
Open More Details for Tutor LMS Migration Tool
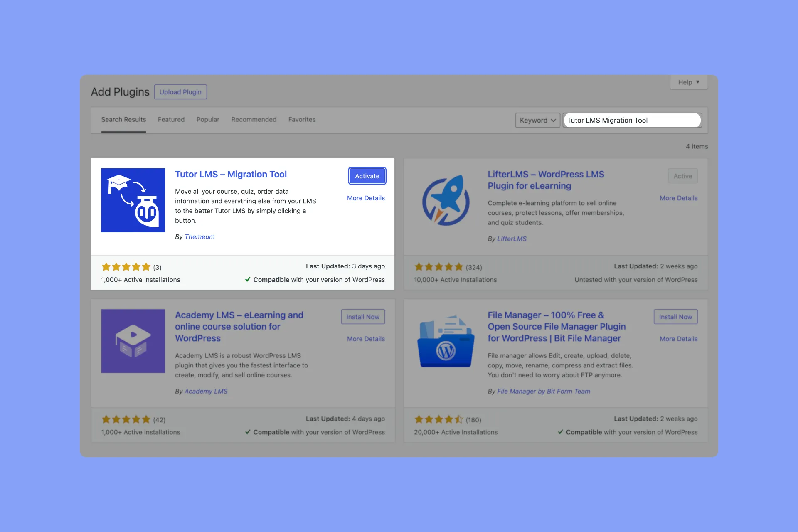366,198
